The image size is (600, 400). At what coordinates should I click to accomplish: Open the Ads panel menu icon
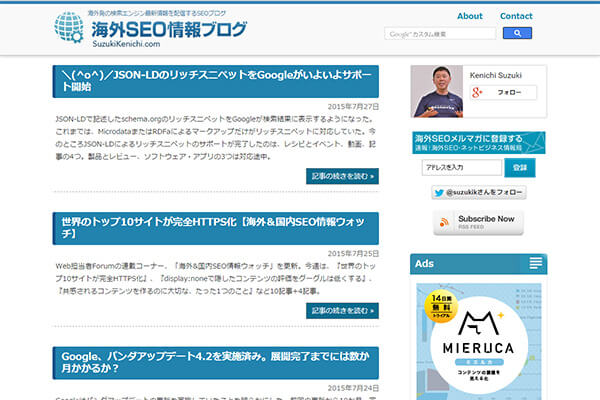[536, 263]
